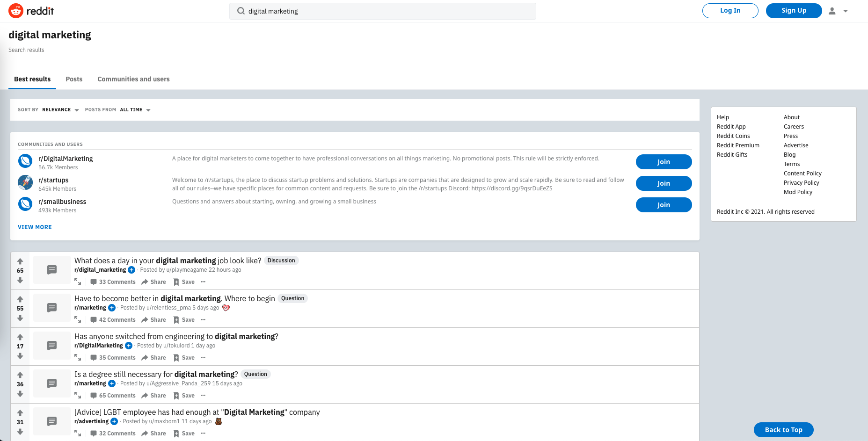Upvote 'Has anyone switched from engineering' post
The image size is (868, 441).
pos(20,337)
